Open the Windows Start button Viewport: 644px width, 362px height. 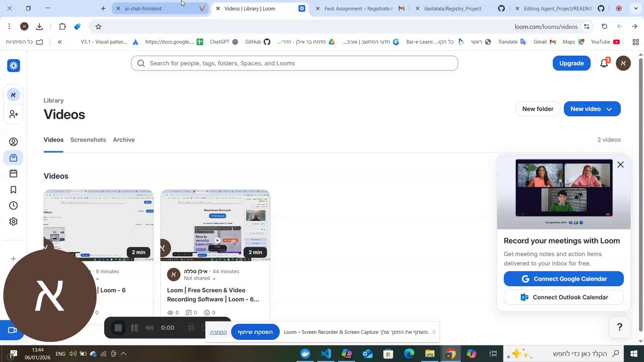point(634,354)
